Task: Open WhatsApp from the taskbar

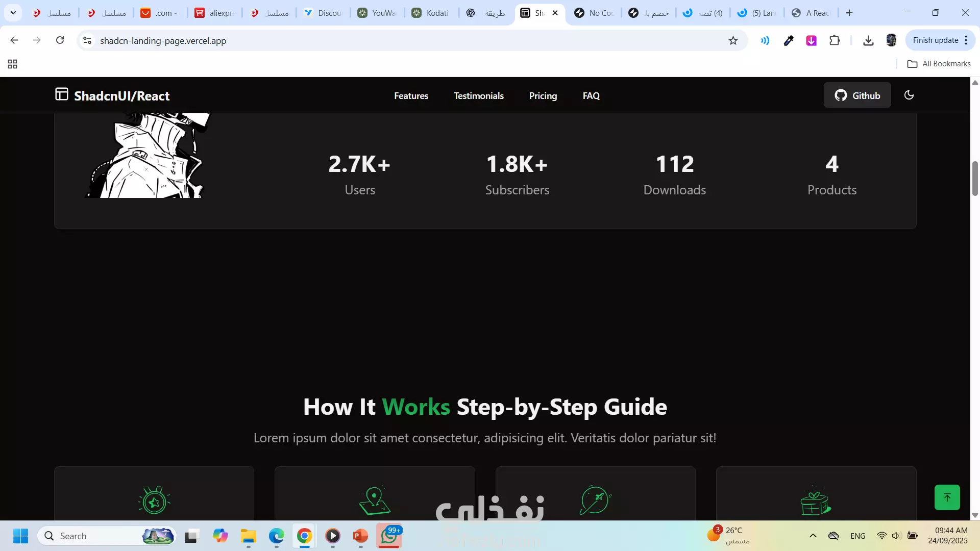Action: (389, 536)
